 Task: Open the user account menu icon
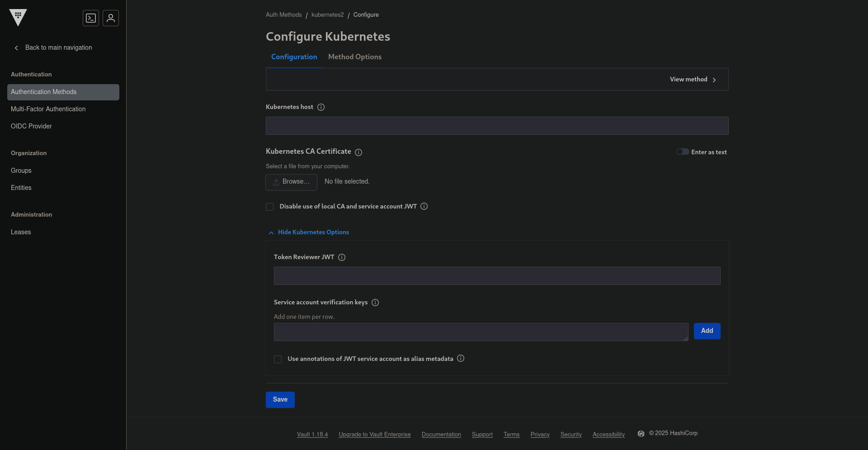(x=111, y=18)
